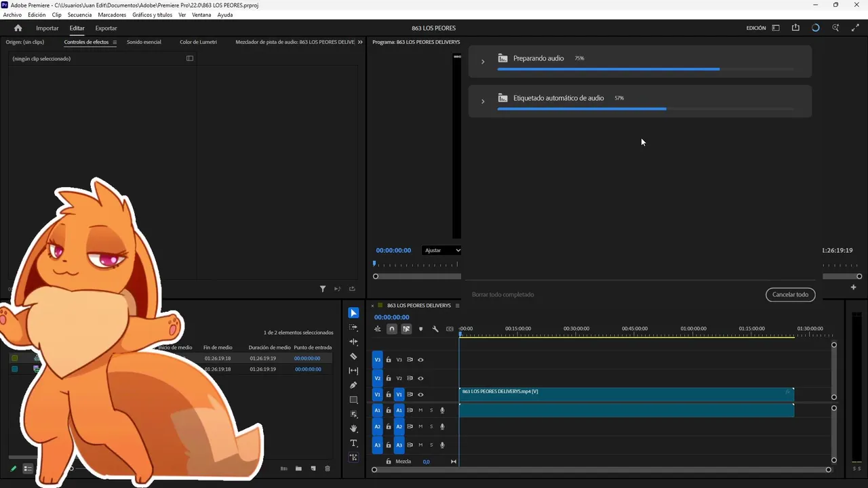Toggle sync lock on track V2
The image size is (868, 488).
[x=410, y=378]
